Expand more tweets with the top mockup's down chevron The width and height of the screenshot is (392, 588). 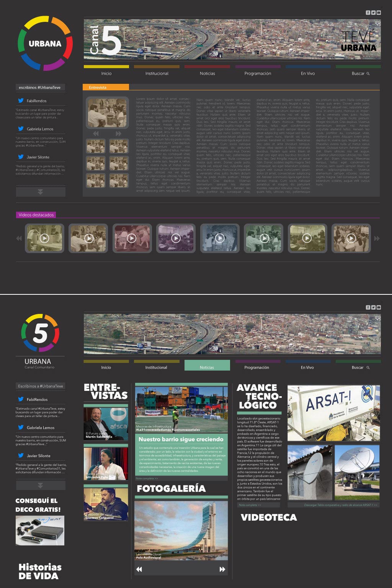click(40, 192)
